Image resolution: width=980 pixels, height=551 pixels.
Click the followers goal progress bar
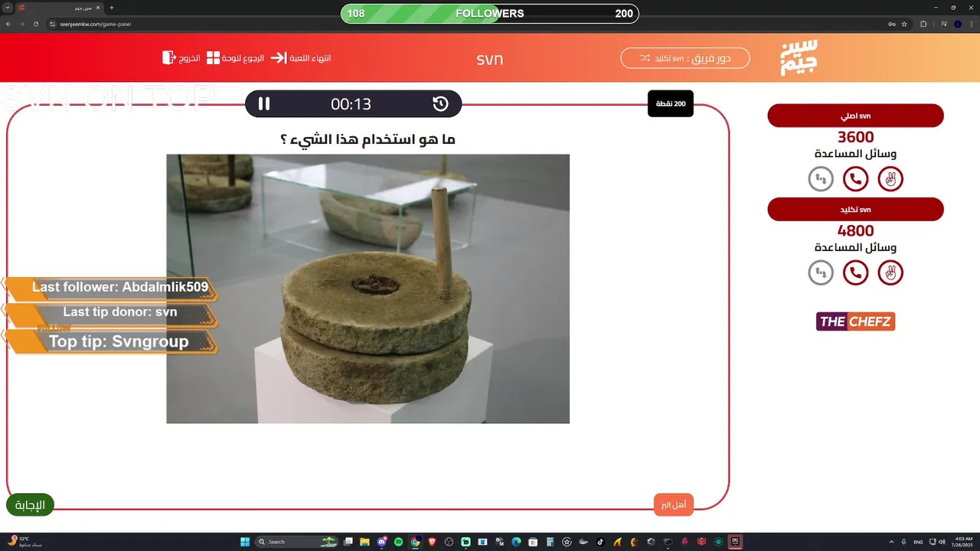click(x=490, y=13)
